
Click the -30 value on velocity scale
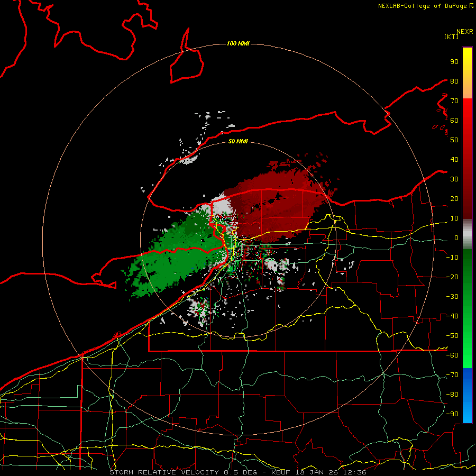click(452, 297)
